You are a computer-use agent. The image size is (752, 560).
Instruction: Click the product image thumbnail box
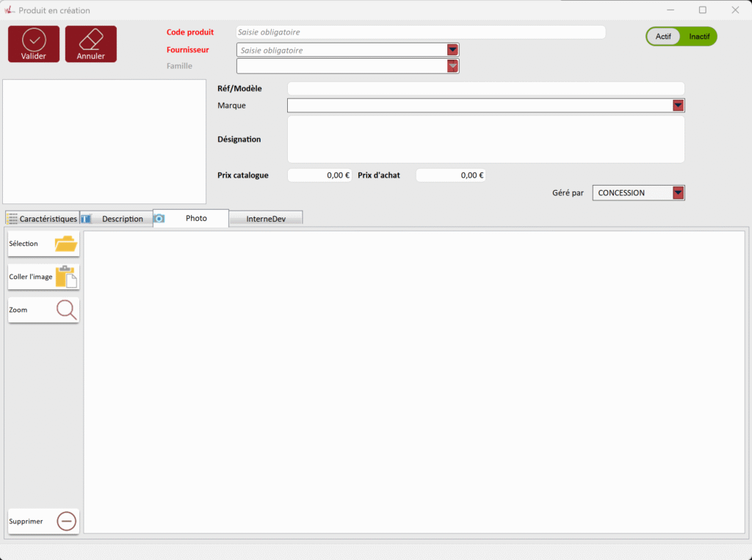click(104, 142)
